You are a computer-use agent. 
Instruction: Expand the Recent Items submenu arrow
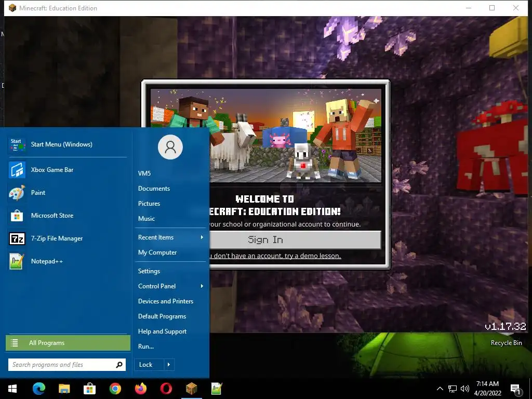click(x=202, y=237)
